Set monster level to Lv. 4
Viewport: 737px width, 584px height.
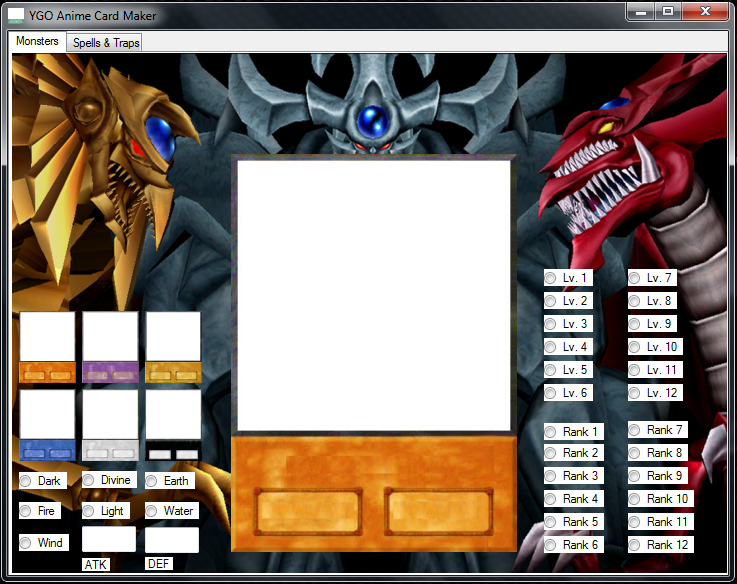pyautogui.click(x=568, y=347)
